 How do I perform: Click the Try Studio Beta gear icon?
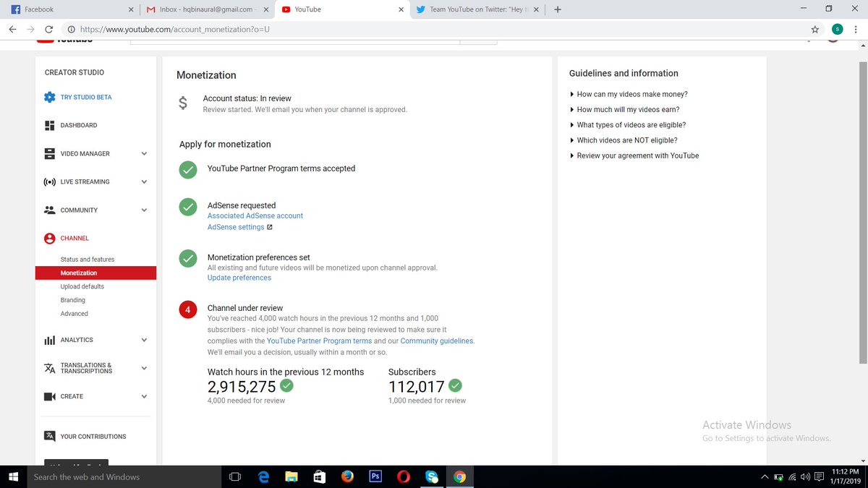point(50,97)
